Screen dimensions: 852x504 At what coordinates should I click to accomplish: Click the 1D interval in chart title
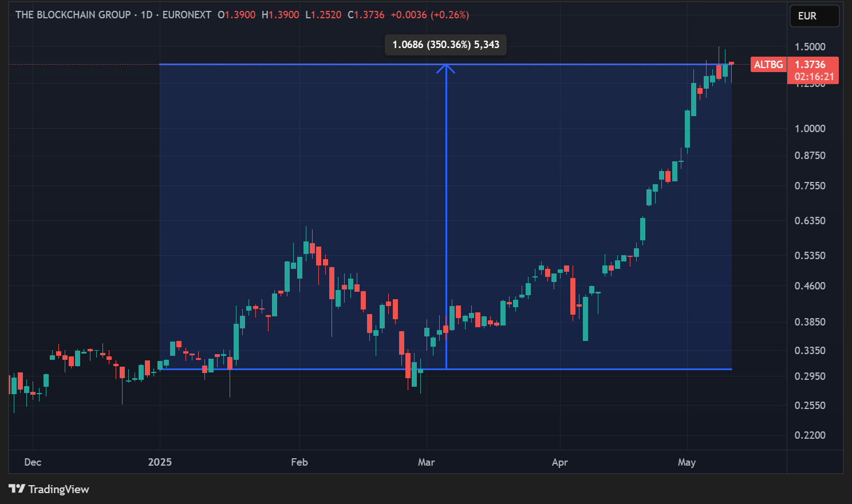pos(147,15)
